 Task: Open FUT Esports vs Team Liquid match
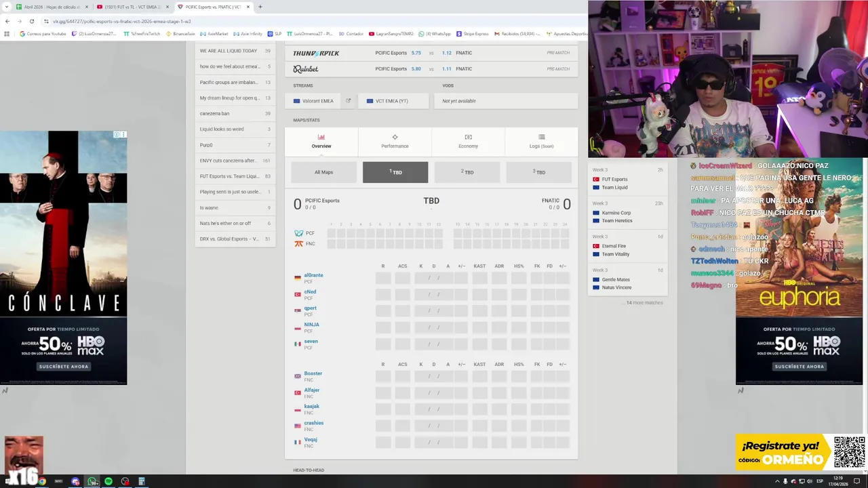point(627,180)
